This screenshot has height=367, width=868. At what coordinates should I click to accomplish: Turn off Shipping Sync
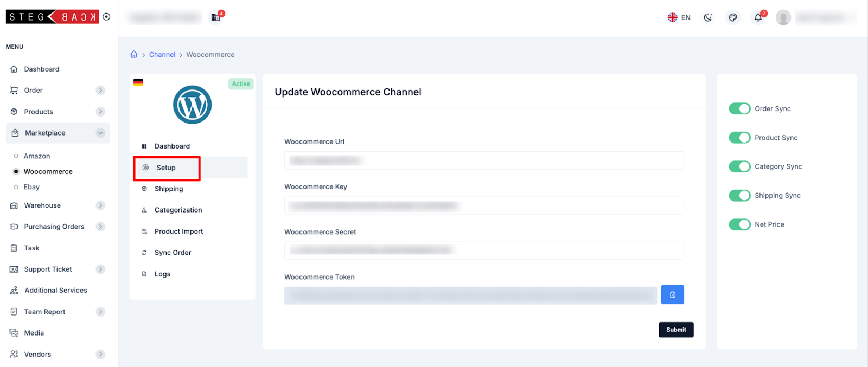739,195
